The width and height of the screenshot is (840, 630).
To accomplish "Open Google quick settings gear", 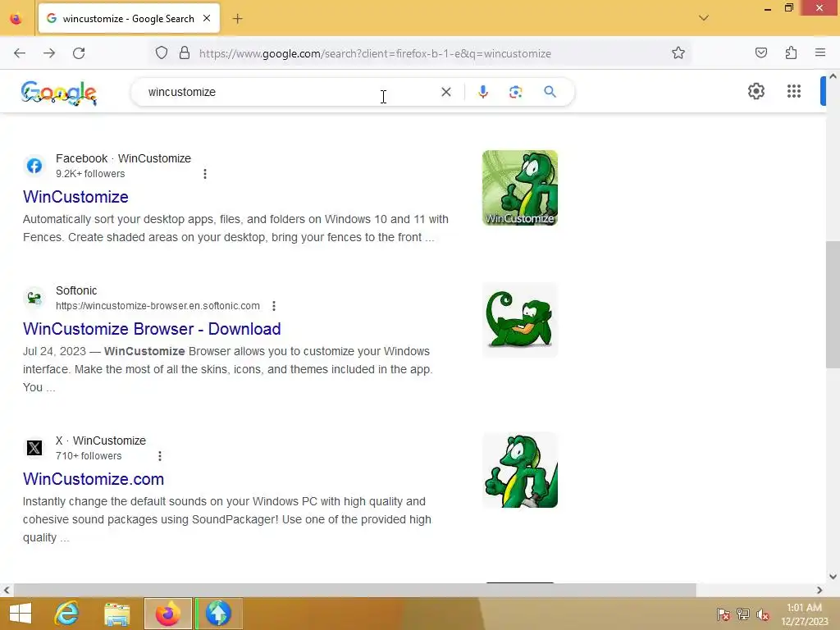I will [756, 91].
